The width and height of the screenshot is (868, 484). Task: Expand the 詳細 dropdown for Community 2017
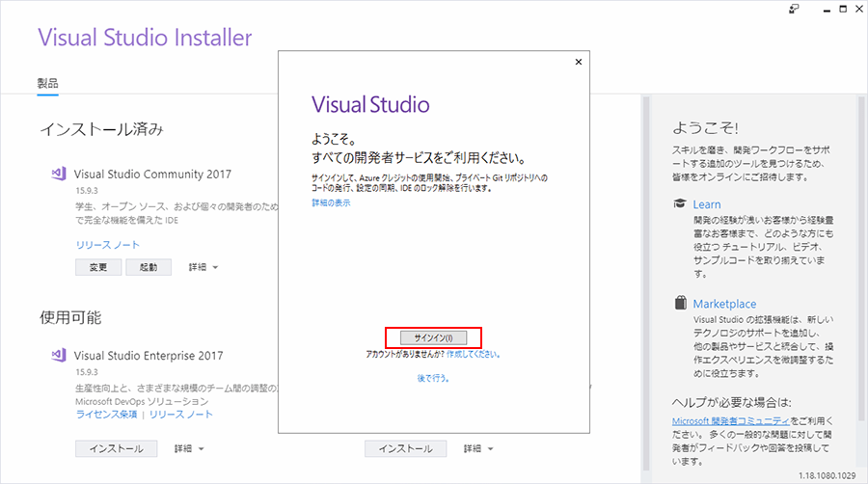click(x=203, y=267)
